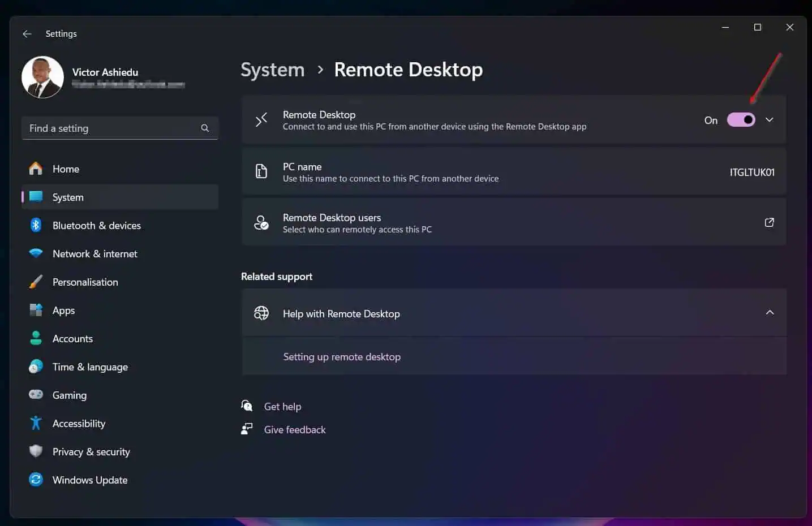Click the Accounts person icon

pos(36,338)
